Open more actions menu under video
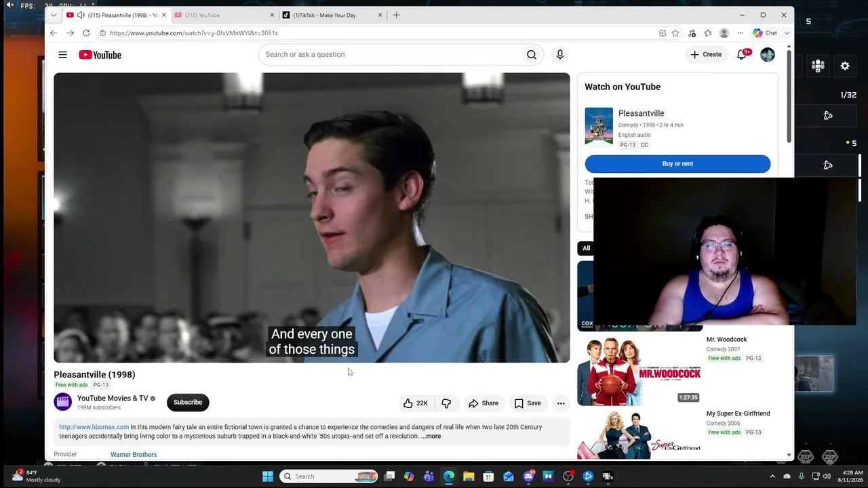This screenshot has height=488, width=868. click(x=561, y=403)
